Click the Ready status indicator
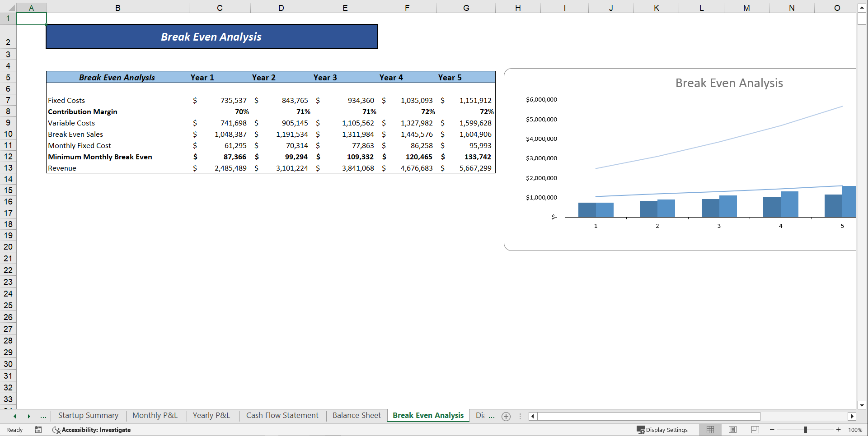This screenshot has width=868, height=436. pyautogui.click(x=14, y=430)
